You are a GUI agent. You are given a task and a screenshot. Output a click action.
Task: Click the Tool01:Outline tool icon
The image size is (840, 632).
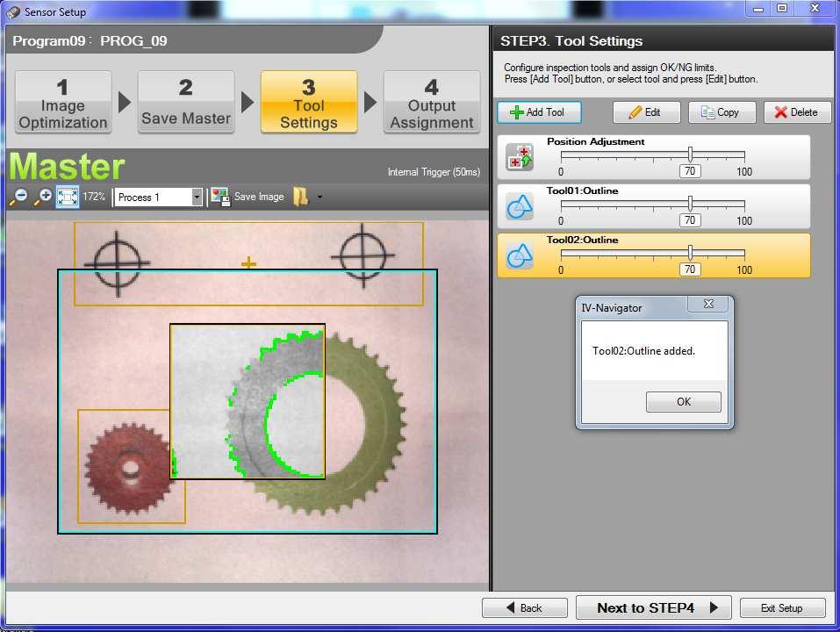[519, 207]
